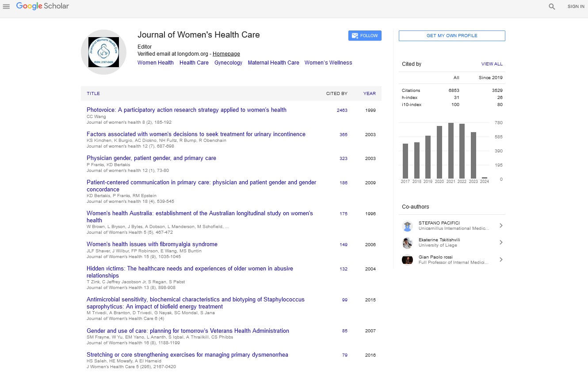Expand Ekaterine Tskitishvili co-author chevron

(501, 243)
